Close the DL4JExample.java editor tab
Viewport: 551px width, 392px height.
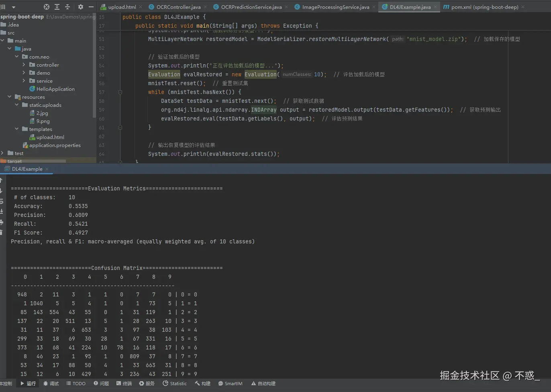tap(435, 7)
